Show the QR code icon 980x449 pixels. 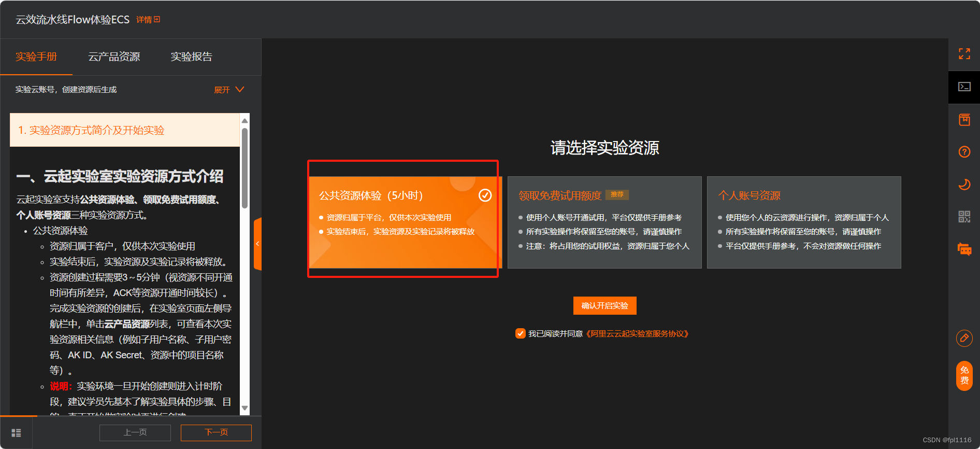click(964, 217)
